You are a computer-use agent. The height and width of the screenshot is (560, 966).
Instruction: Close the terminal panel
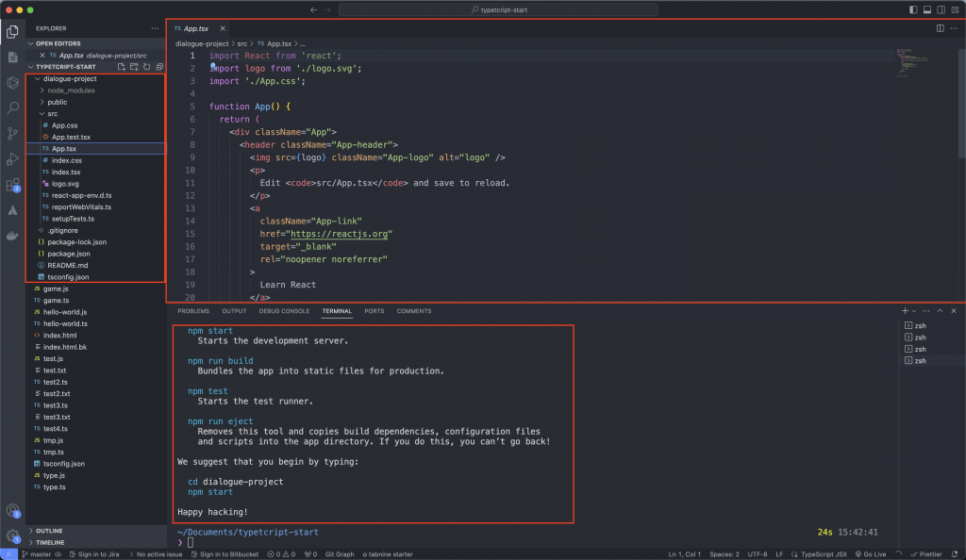pyautogui.click(x=954, y=311)
